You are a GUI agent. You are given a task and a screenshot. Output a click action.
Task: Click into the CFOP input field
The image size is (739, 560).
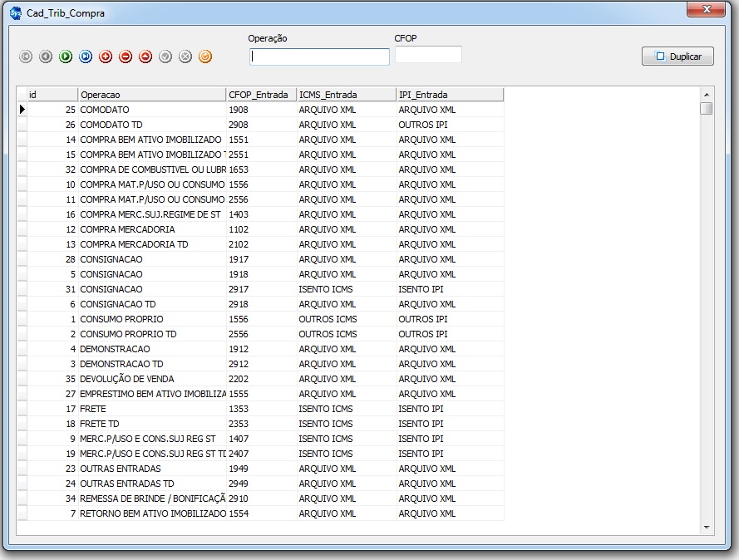click(428, 55)
